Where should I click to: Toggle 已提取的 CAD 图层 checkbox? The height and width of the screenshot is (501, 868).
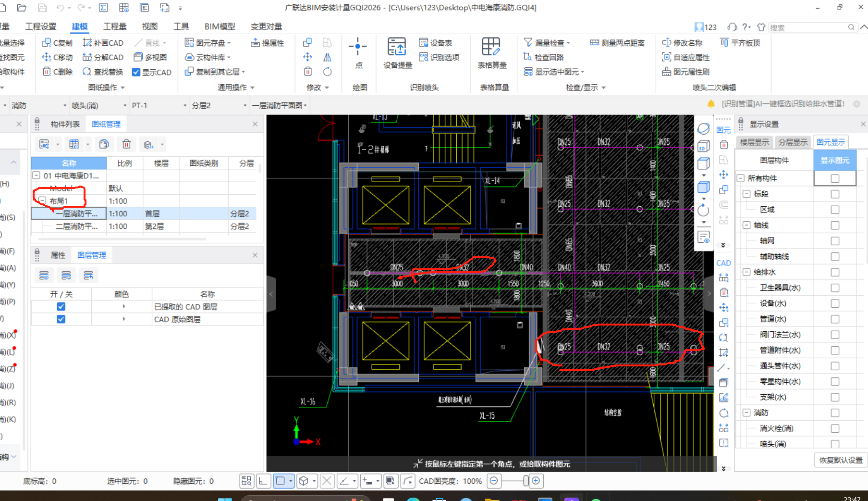(x=61, y=307)
